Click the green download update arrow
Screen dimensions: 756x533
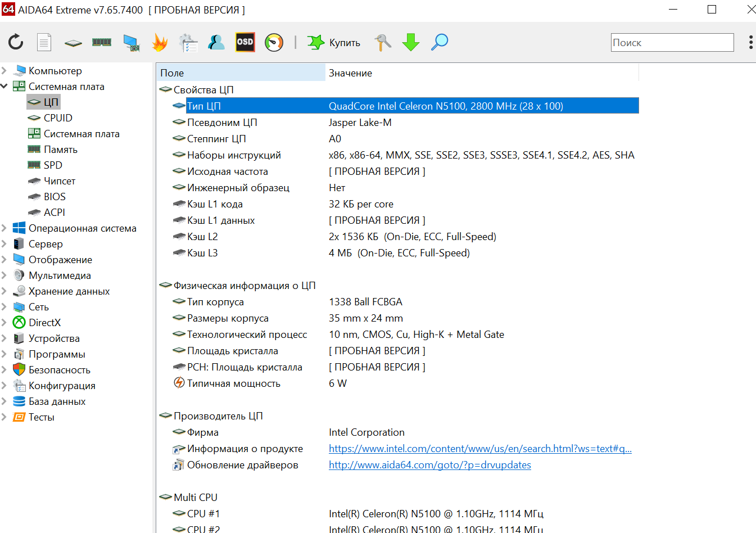click(x=411, y=42)
